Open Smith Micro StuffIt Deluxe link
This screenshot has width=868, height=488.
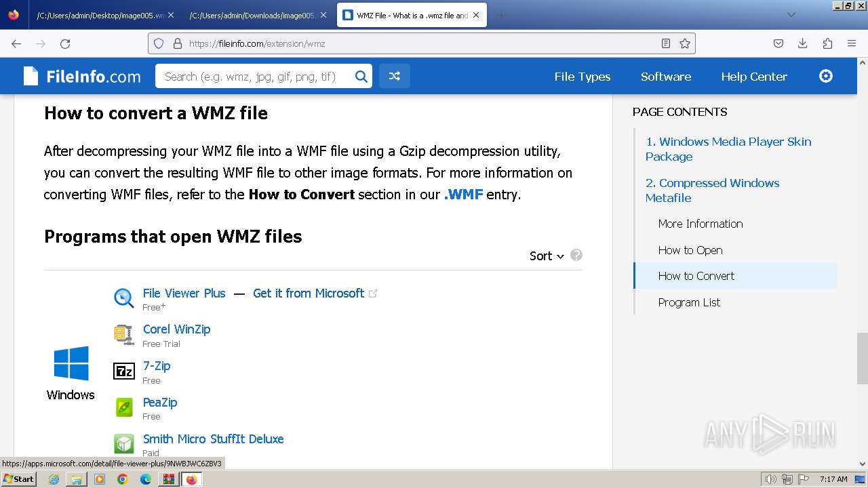tap(213, 439)
